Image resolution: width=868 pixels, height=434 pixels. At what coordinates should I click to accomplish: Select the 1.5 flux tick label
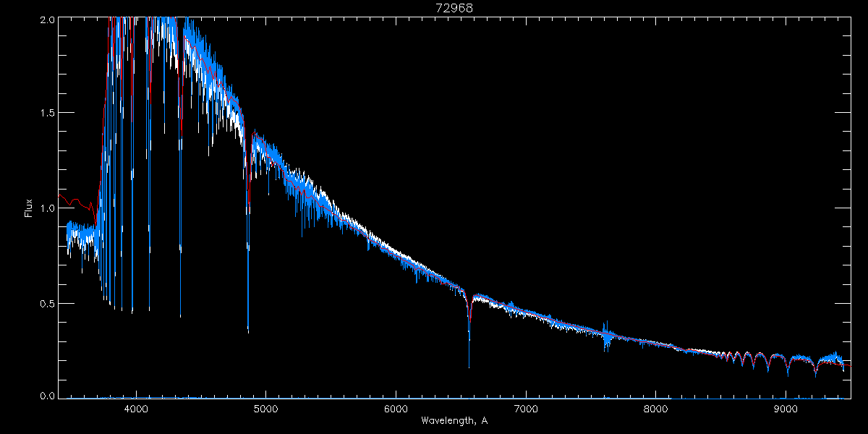click(x=48, y=114)
